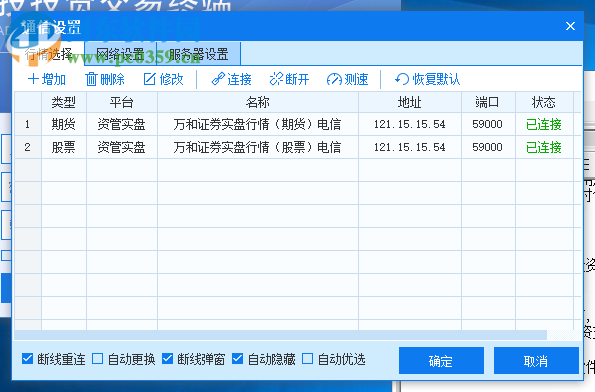Enable the 自动优选 checkbox
The height and width of the screenshot is (392, 595).
307,359
